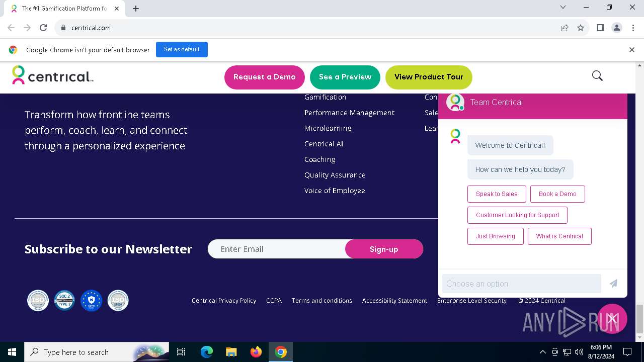Open Task View on taskbar
The height and width of the screenshot is (362, 644).
click(x=181, y=352)
